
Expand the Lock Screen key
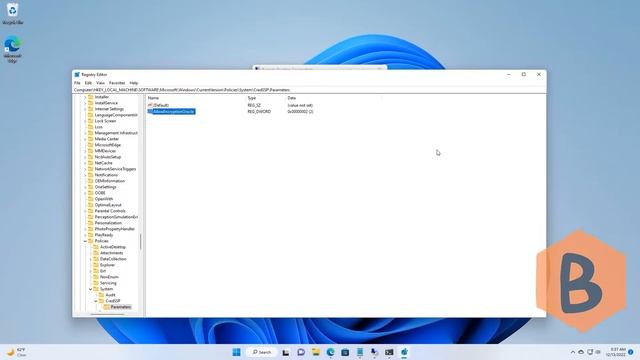pos(85,121)
